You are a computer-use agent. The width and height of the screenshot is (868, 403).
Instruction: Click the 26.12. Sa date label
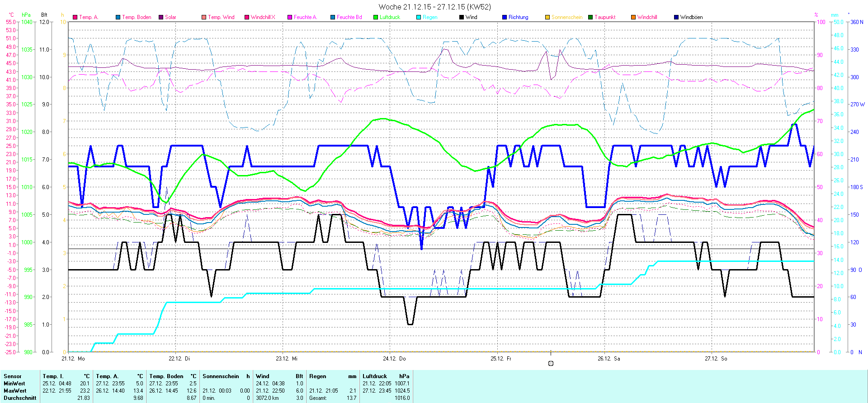coord(609,359)
